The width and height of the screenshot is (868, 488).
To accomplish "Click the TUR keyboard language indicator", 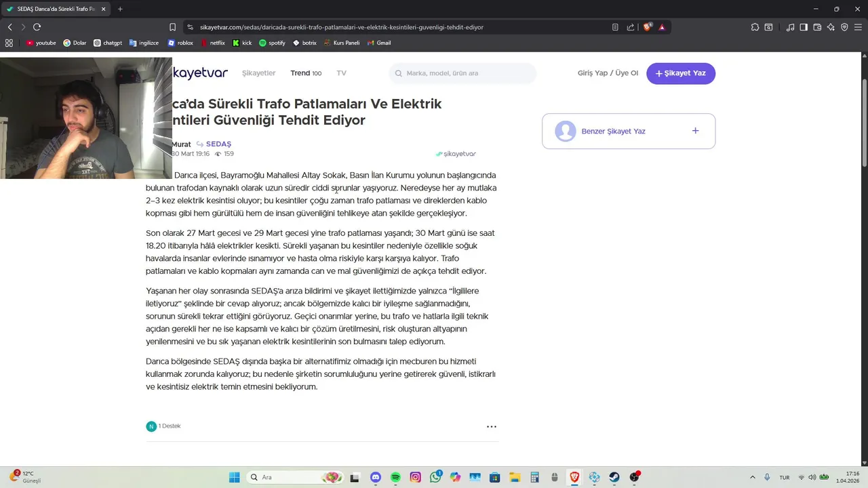I will [x=785, y=477].
